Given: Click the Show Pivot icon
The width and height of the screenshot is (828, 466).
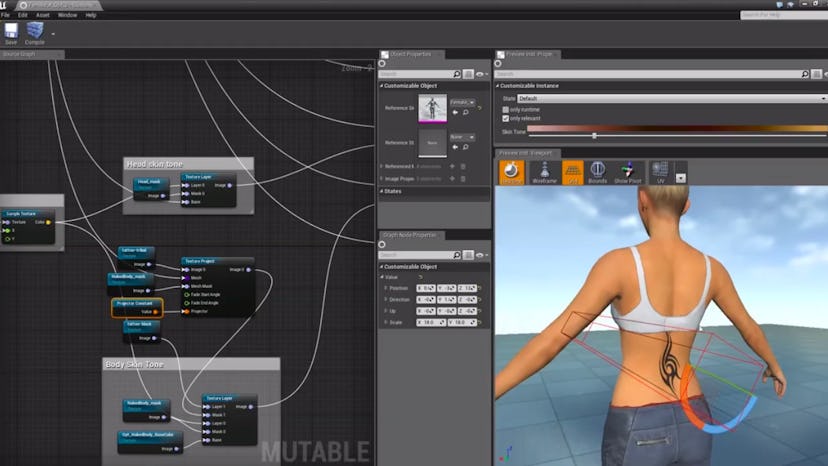Looking at the screenshot, I should pyautogui.click(x=627, y=172).
